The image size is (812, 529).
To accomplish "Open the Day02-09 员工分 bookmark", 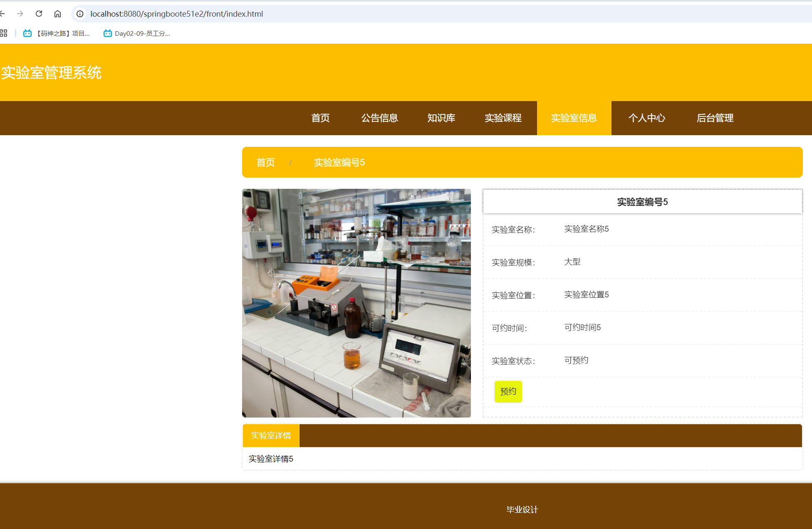I will point(137,33).
